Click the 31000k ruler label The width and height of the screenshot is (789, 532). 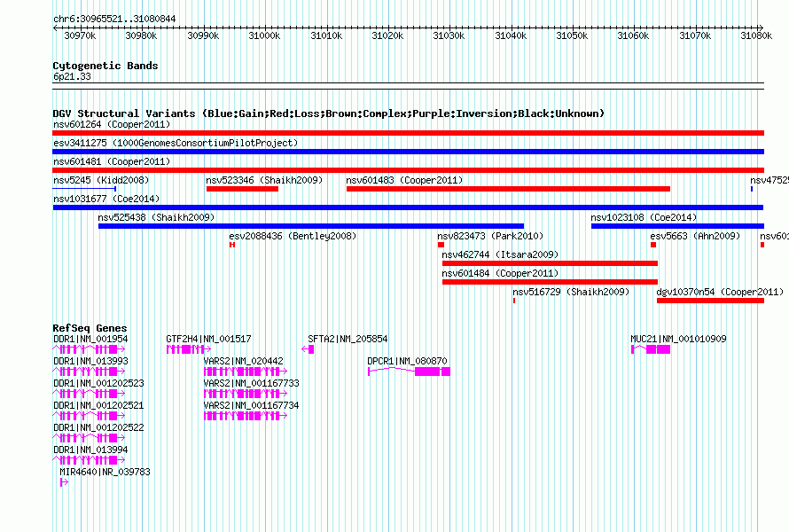tap(264, 35)
